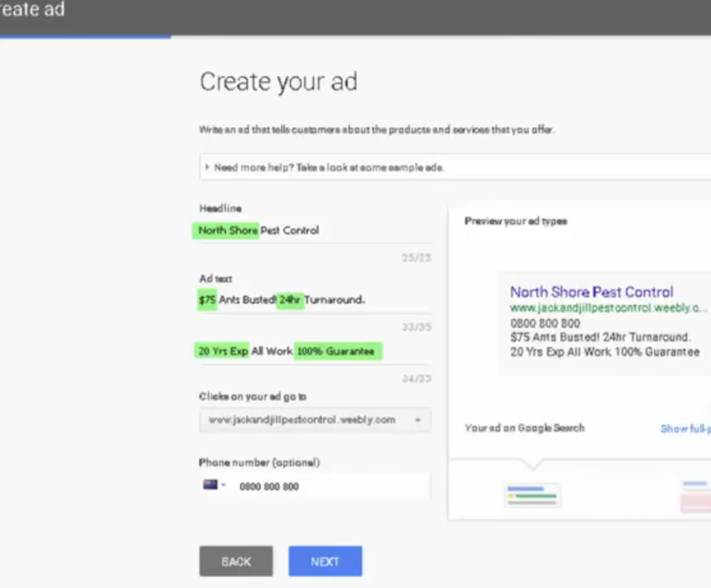This screenshot has width=711, height=588.
Task: Click the preview line '$75 Ants Busted! 24hr Turnaround.'
Action: click(600, 337)
